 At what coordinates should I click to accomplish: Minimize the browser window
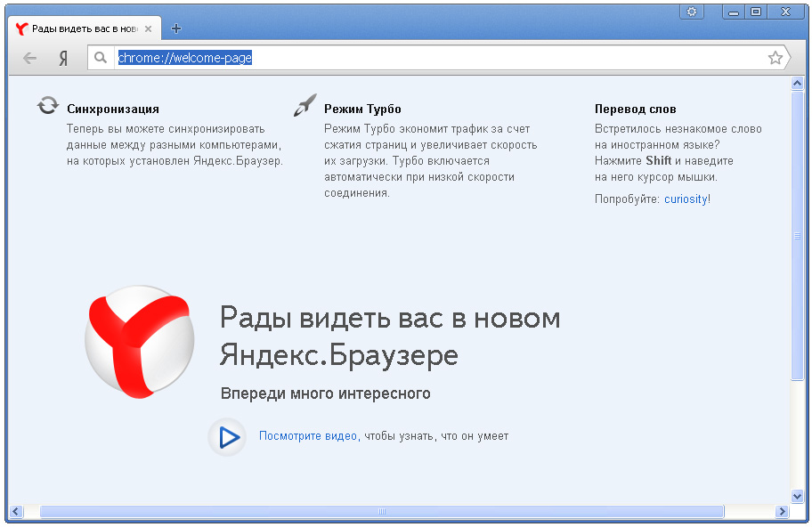pyautogui.click(x=734, y=12)
